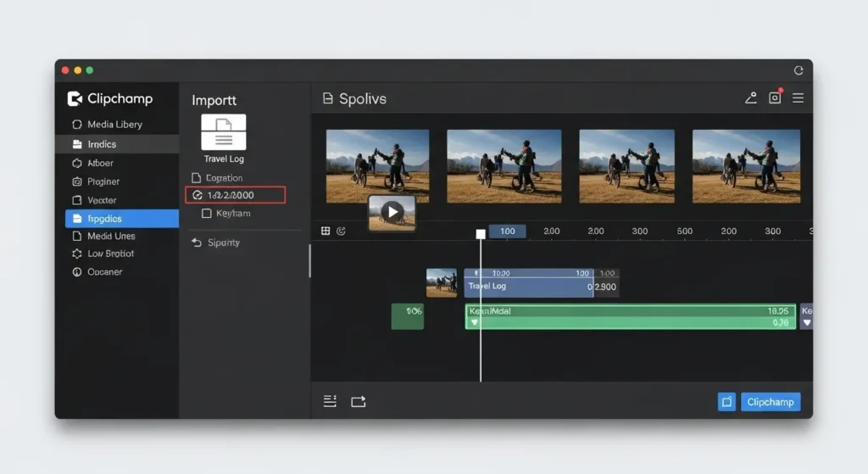Click the Clipchamp logo icon
868x474 pixels.
[x=75, y=98]
